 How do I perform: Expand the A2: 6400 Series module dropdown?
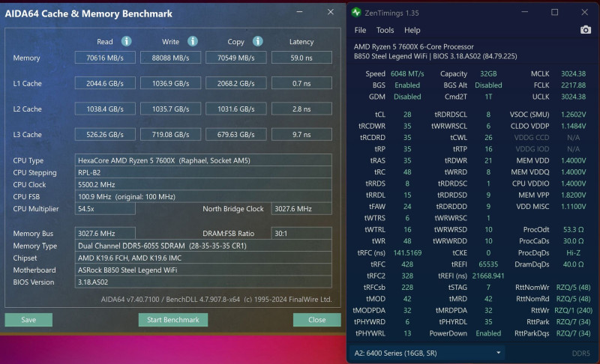pos(427,353)
